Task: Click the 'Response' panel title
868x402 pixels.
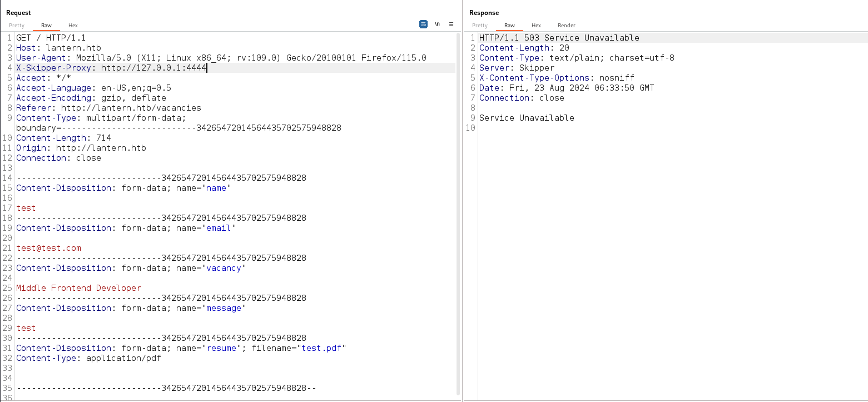Action: [484, 12]
